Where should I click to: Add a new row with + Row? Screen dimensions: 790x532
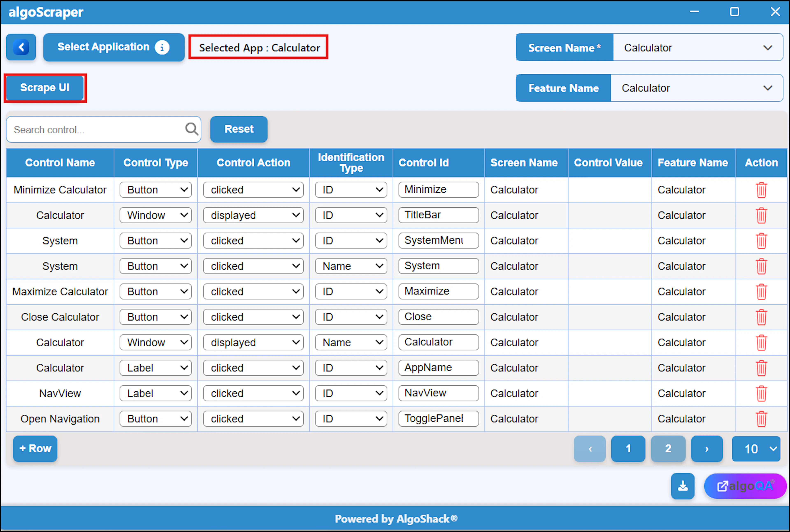pos(35,449)
